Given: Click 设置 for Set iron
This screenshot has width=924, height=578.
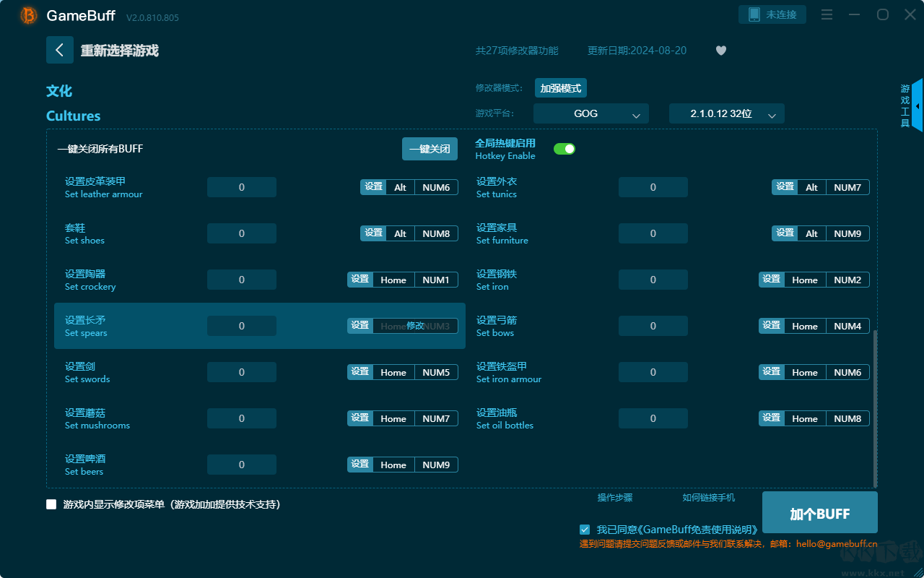Looking at the screenshot, I should pyautogui.click(x=772, y=280).
